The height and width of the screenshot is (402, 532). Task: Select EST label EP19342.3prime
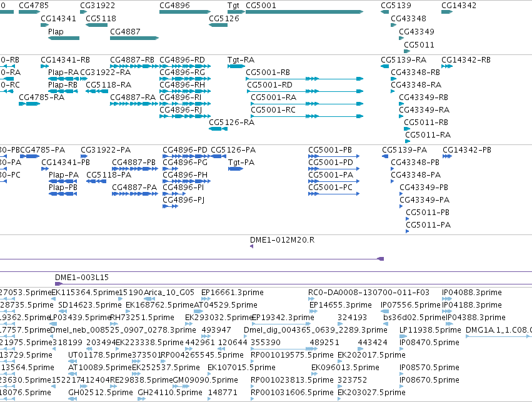284,318
